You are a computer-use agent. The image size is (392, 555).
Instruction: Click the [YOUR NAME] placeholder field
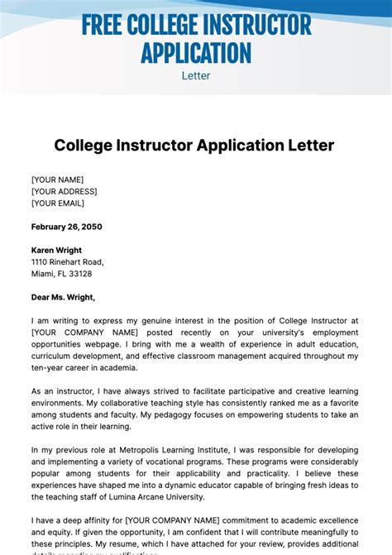(x=57, y=179)
